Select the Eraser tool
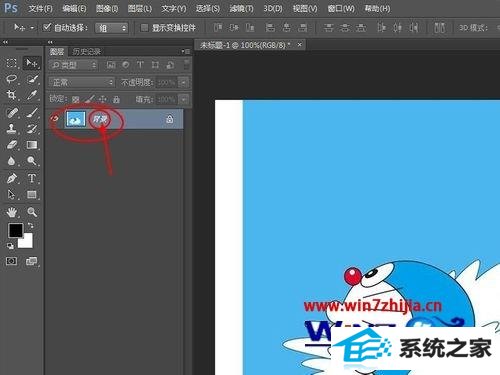 (x=12, y=145)
